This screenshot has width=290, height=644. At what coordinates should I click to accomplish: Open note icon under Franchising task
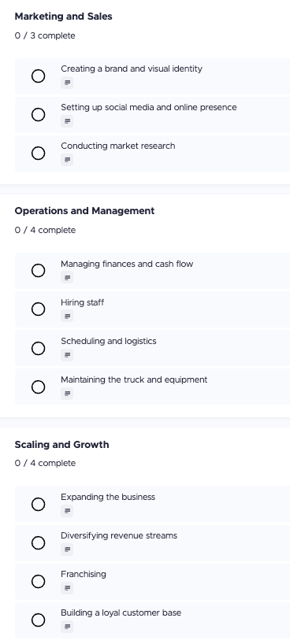67,588
